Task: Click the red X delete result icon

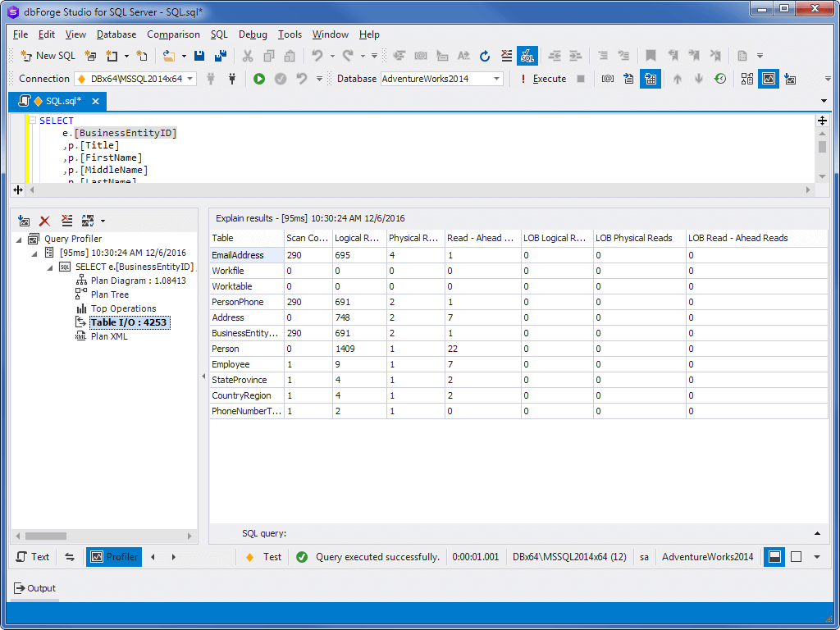Action: 45,221
